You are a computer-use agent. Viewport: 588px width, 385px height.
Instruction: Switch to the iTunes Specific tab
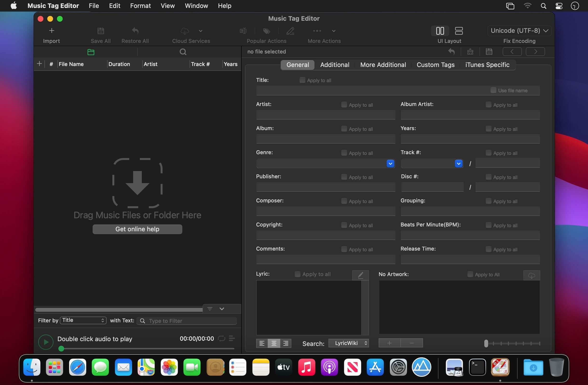pos(487,65)
